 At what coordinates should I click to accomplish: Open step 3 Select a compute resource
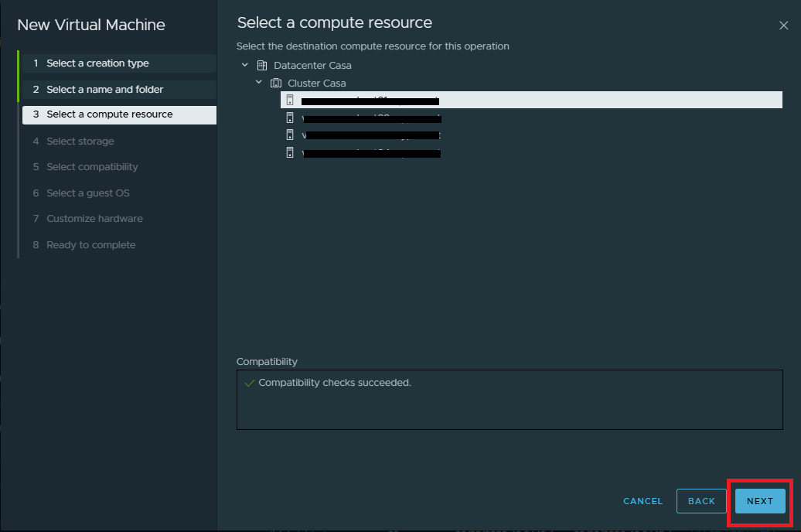pos(109,114)
